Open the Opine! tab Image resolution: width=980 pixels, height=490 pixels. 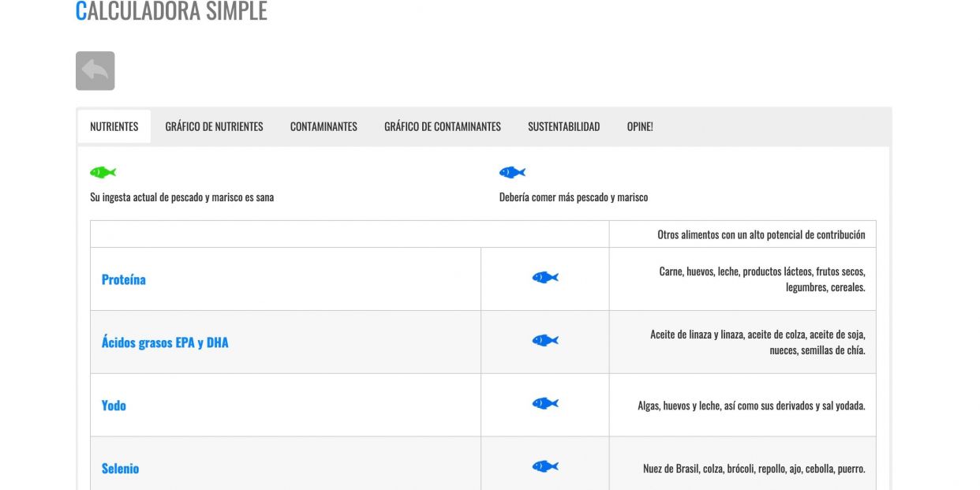coord(640,126)
